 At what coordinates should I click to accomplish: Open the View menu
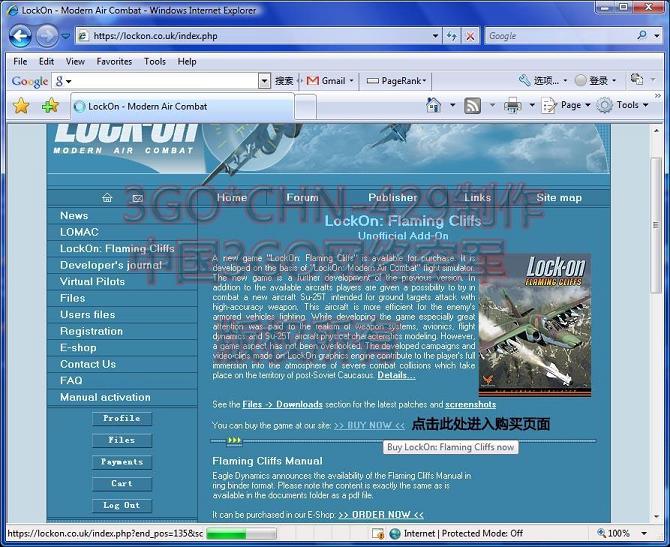point(75,62)
